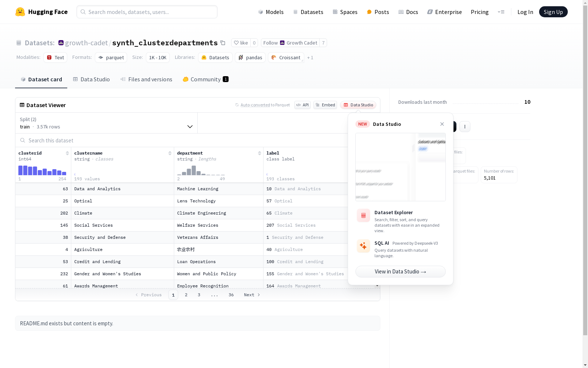Select the pandas library tag
This screenshot has width=588, height=368.
pos(250,57)
